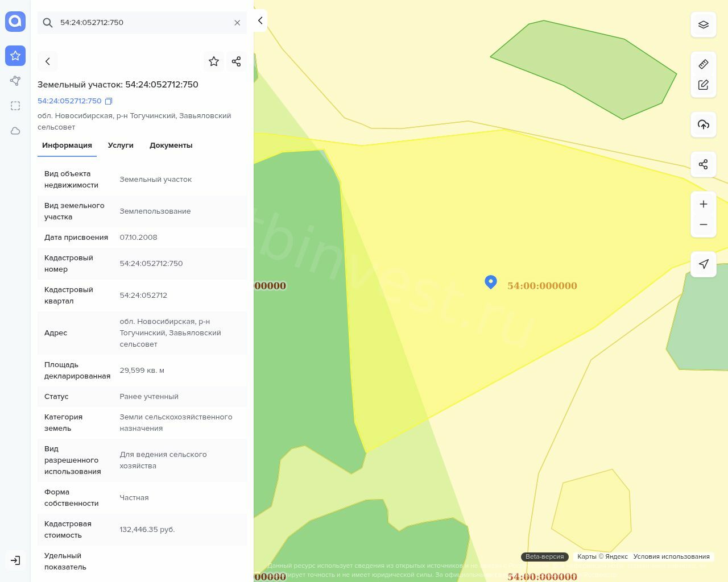Viewport: 728px width, 582px height.
Task: Share the map via right-side share icon
Action: coord(704,164)
